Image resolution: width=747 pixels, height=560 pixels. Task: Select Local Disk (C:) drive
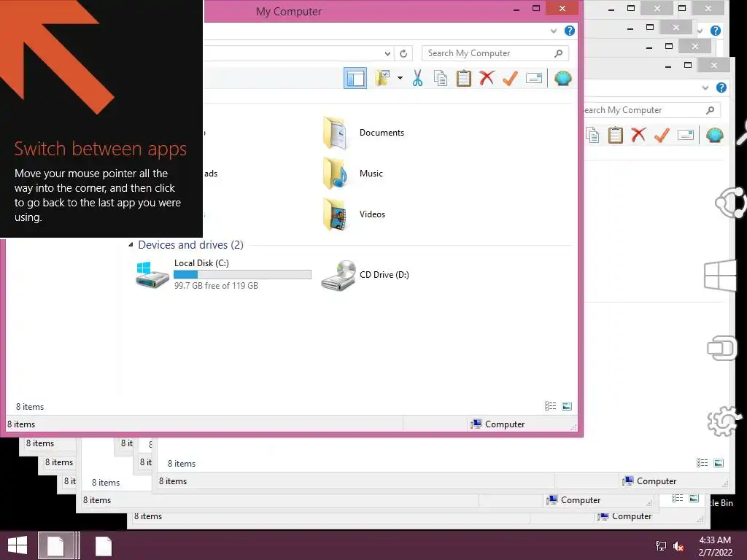tap(224, 275)
